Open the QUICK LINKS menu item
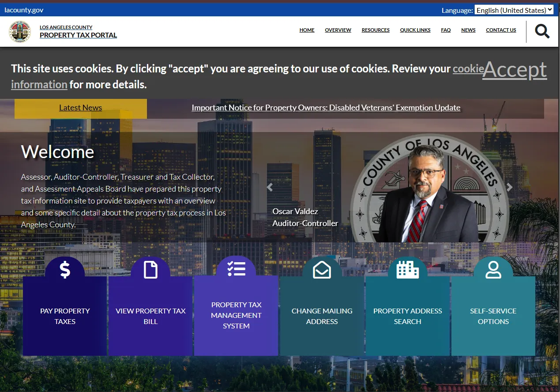 [x=415, y=30]
